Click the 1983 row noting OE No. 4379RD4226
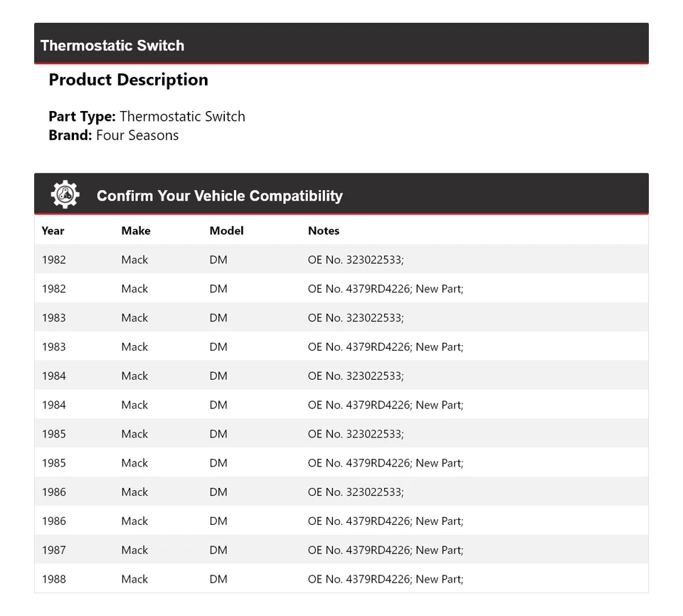683x616 pixels. [341, 347]
